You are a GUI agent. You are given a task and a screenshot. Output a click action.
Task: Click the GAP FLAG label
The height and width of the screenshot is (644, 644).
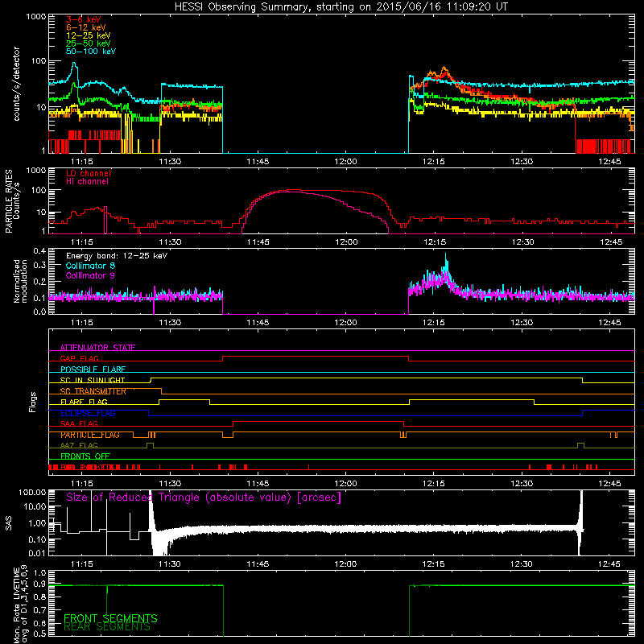click(x=79, y=358)
